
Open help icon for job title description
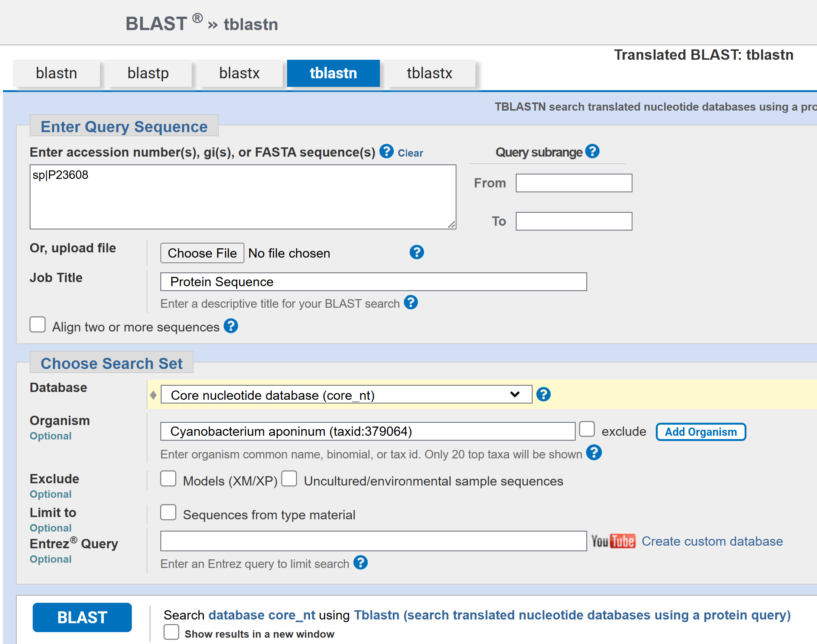[x=410, y=303]
